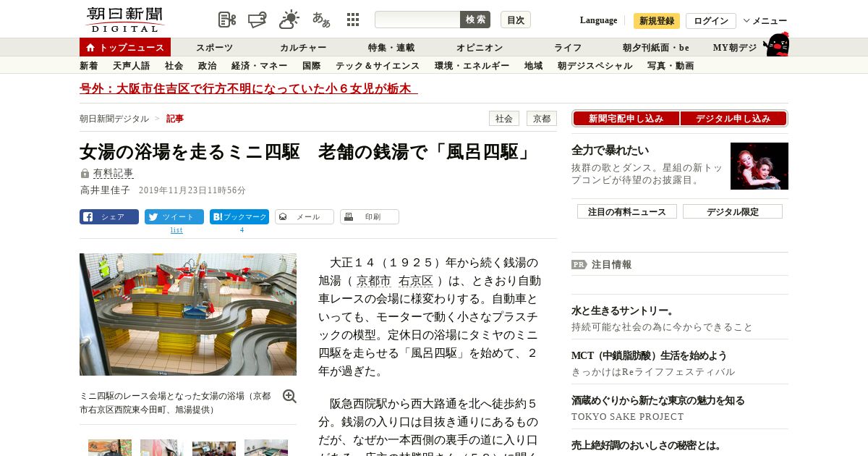Open the 社会 subsection in subnav

[174, 66]
